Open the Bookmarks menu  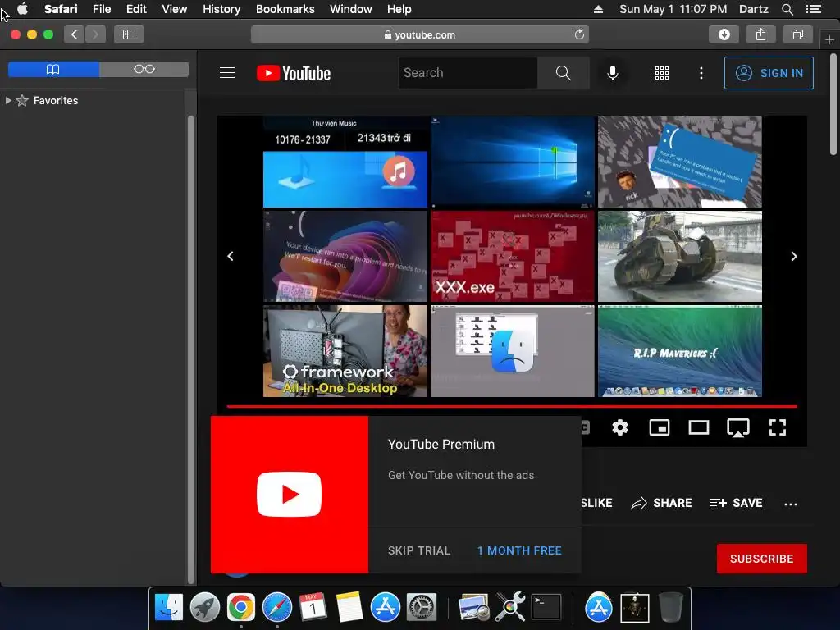(285, 9)
